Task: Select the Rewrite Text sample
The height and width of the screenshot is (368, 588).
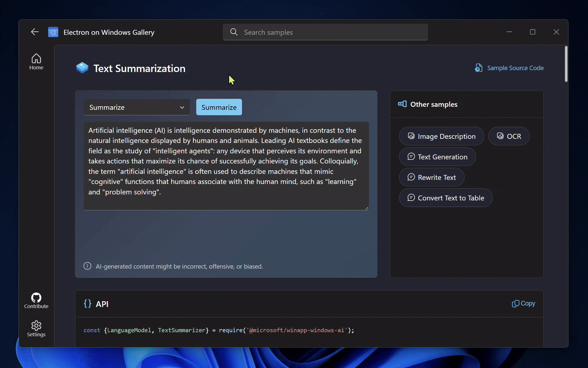Action: pyautogui.click(x=432, y=177)
